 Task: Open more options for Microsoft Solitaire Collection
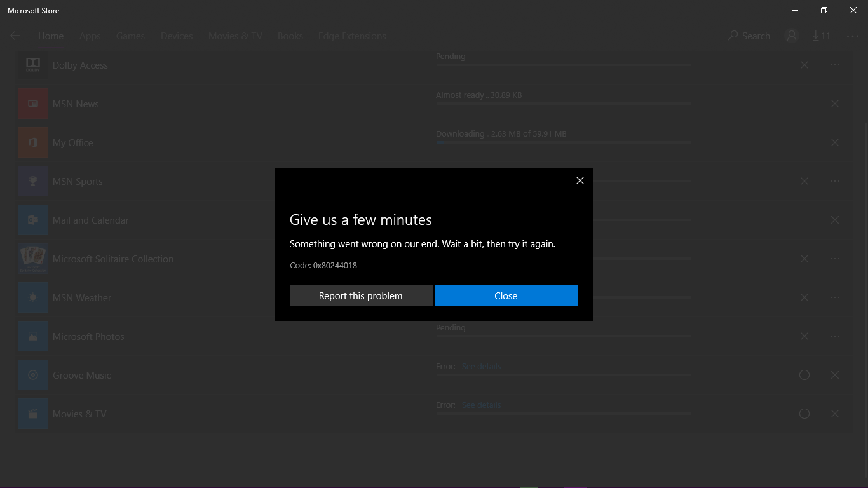(x=835, y=259)
